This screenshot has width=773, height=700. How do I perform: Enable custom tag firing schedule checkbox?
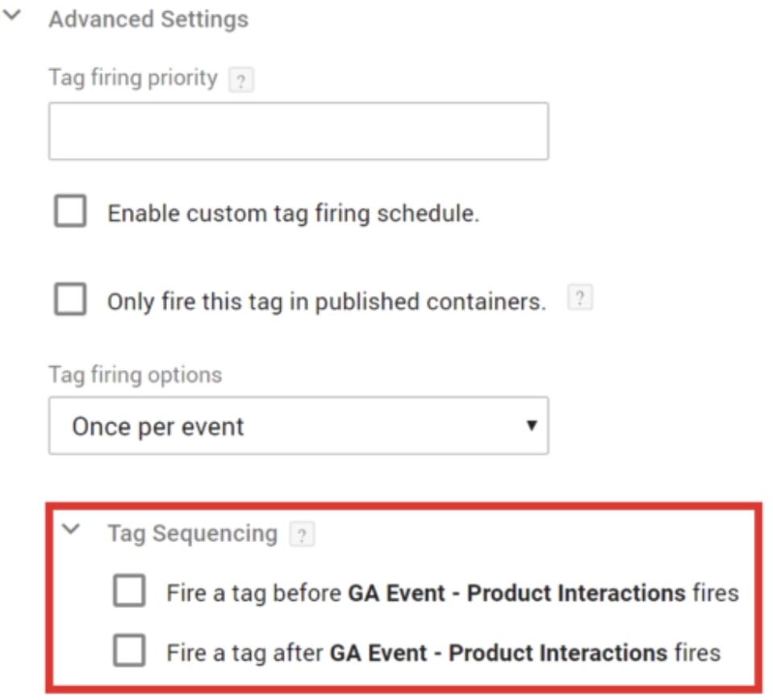(70, 210)
